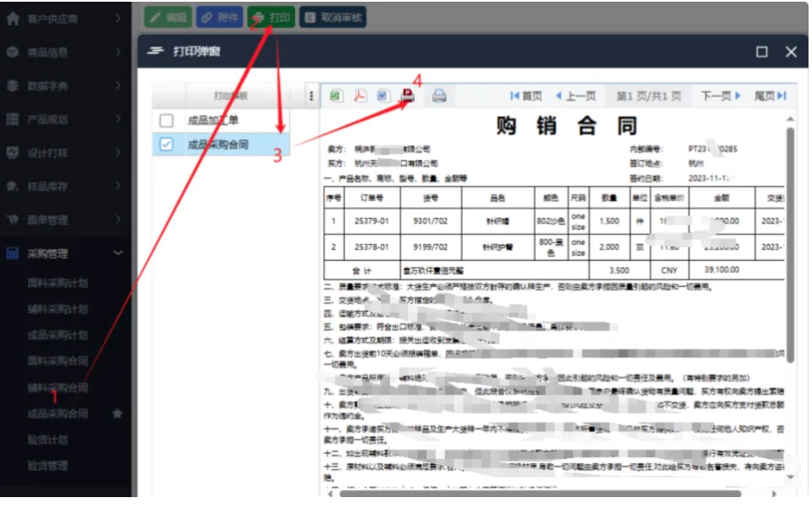Export the contract as Word document
The width and height of the screenshot is (812, 511).
(x=383, y=96)
